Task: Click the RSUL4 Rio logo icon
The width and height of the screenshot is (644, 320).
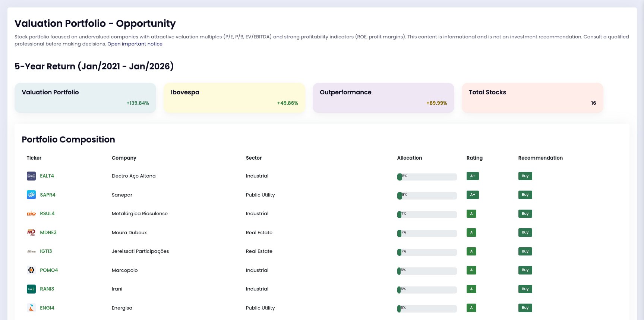Action: tap(31, 214)
